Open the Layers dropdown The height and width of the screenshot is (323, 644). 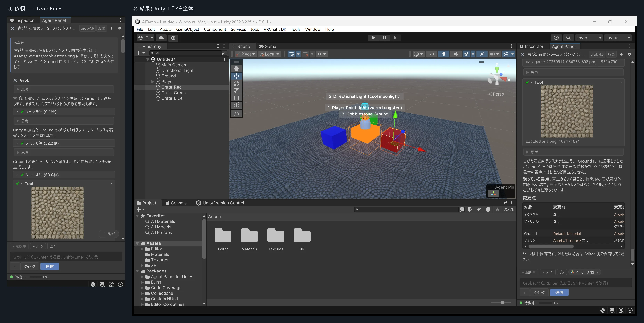pyautogui.click(x=589, y=38)
